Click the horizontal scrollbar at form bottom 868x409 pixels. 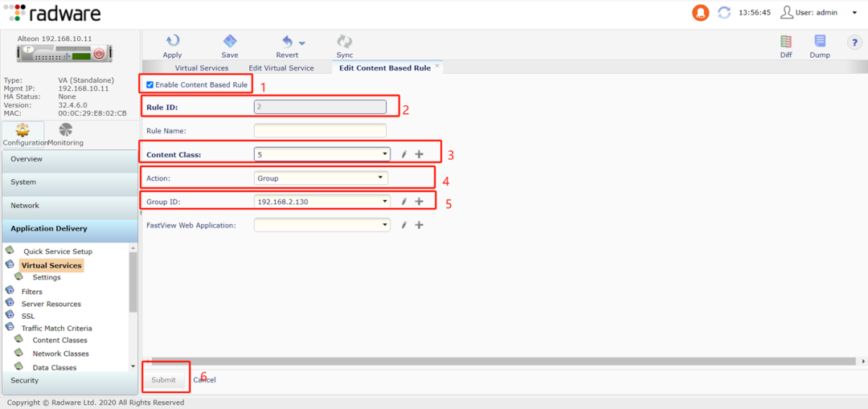click(498, 362)
